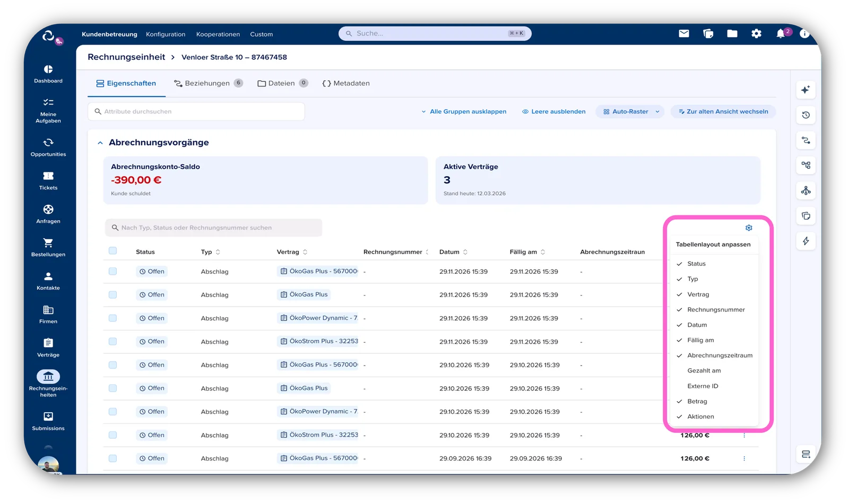Click the global Suche field
The image size is (849, 504).
pos(435,33)
